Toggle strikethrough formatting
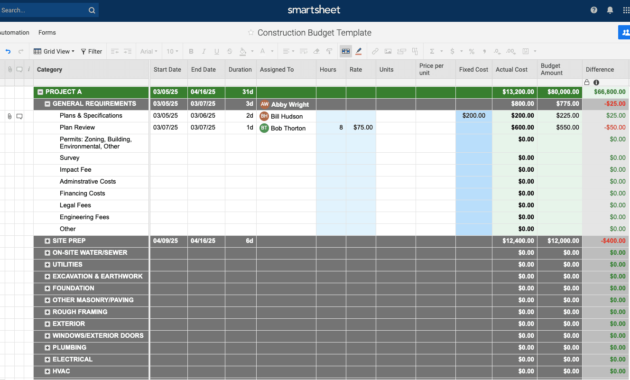 [x=229, y=51]
